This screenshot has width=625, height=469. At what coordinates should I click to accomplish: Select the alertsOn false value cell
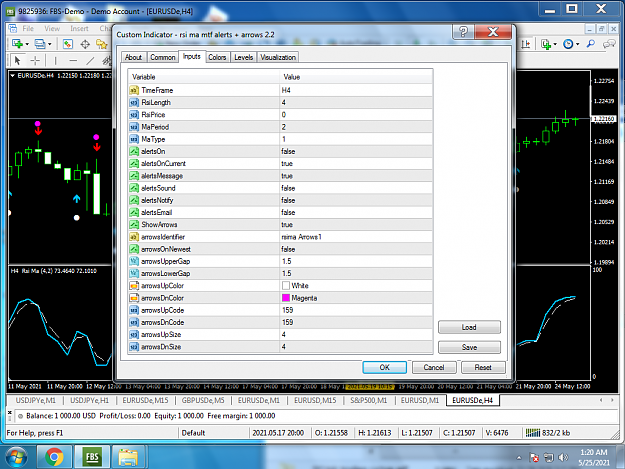click(356, 151)
